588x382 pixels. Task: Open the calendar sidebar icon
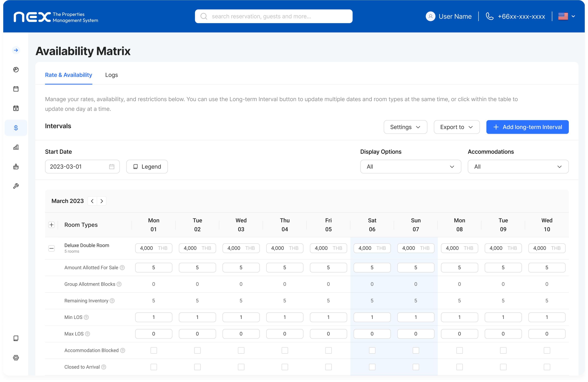[16, 89]
